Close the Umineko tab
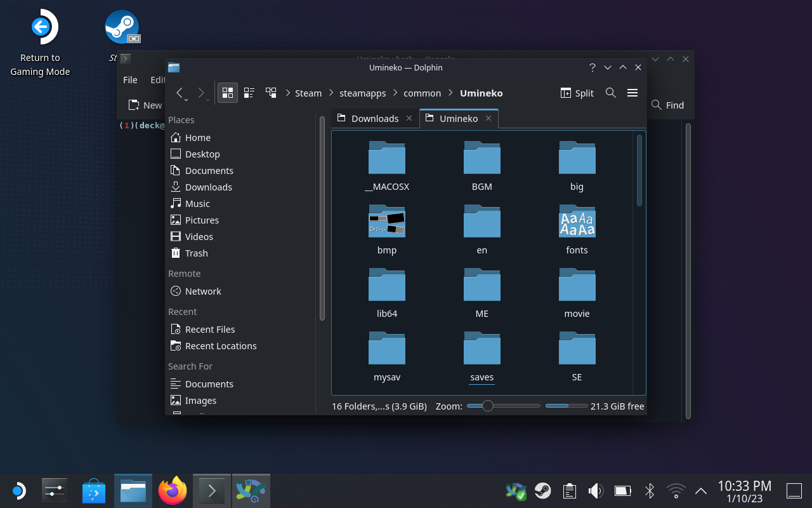This screenshot has height=508, width=812. [x=488, y=118]
